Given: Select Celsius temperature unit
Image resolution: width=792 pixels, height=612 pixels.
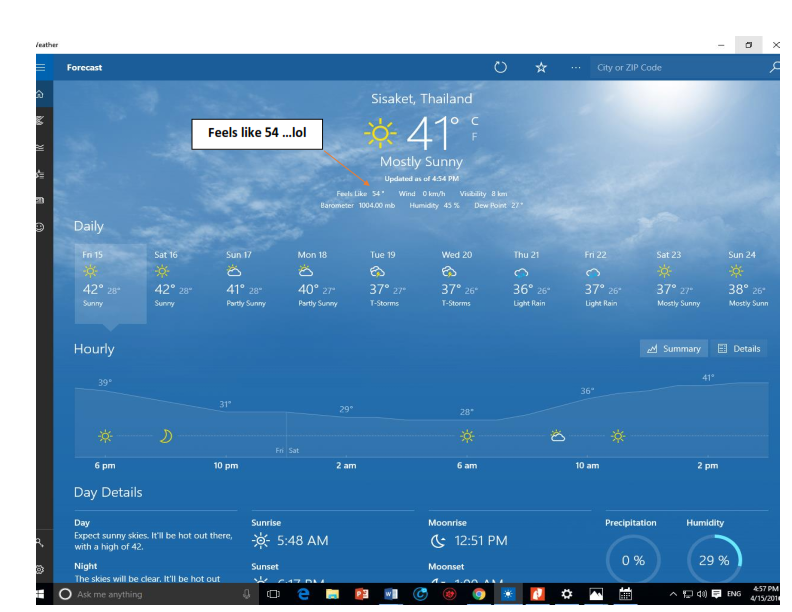Looking at the screenshot, I should click(474, 121).
